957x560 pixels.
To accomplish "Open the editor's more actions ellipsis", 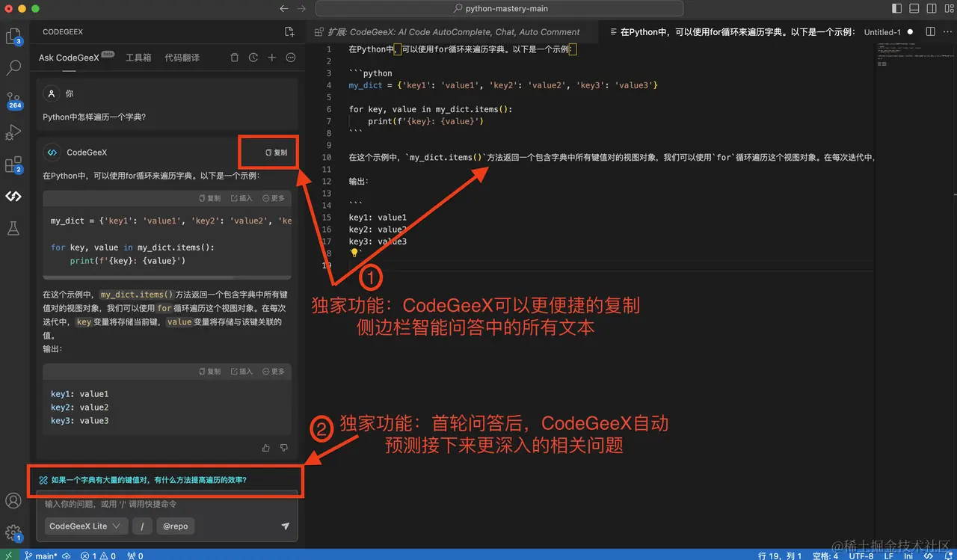I will tap(947, 32).
